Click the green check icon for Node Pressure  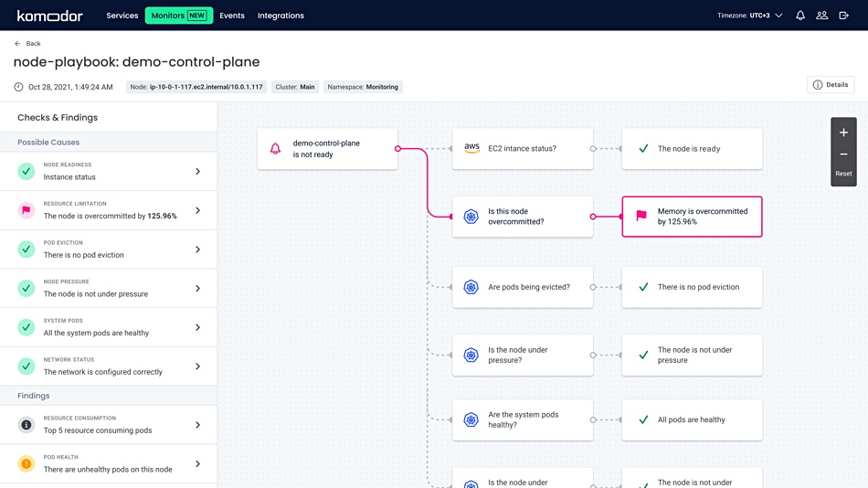pyautogui.click(x=26, y=288)
